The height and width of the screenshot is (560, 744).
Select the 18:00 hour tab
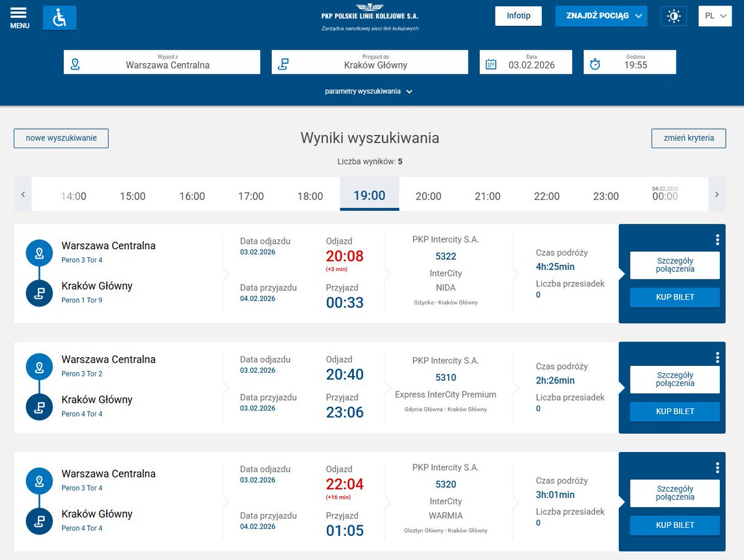310,196
